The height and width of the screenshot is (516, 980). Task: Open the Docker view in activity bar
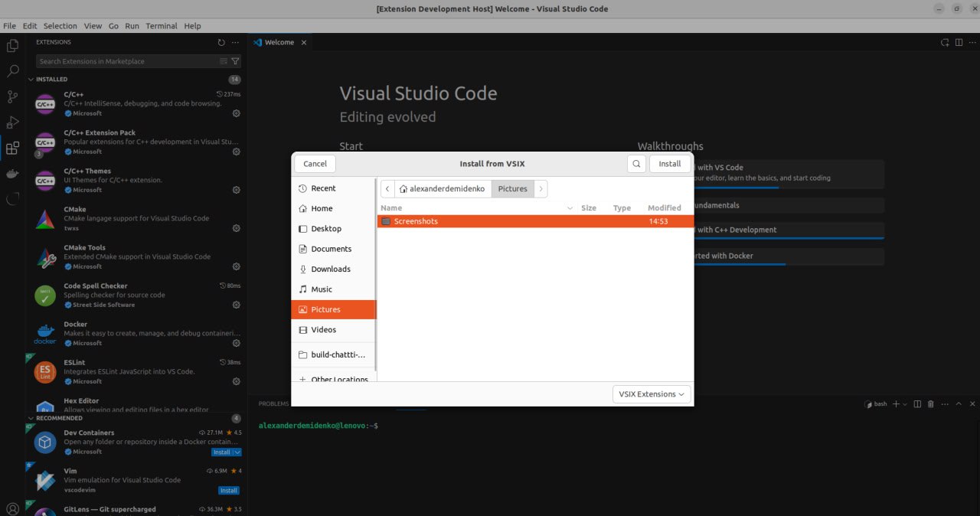(x=12, y=174)
